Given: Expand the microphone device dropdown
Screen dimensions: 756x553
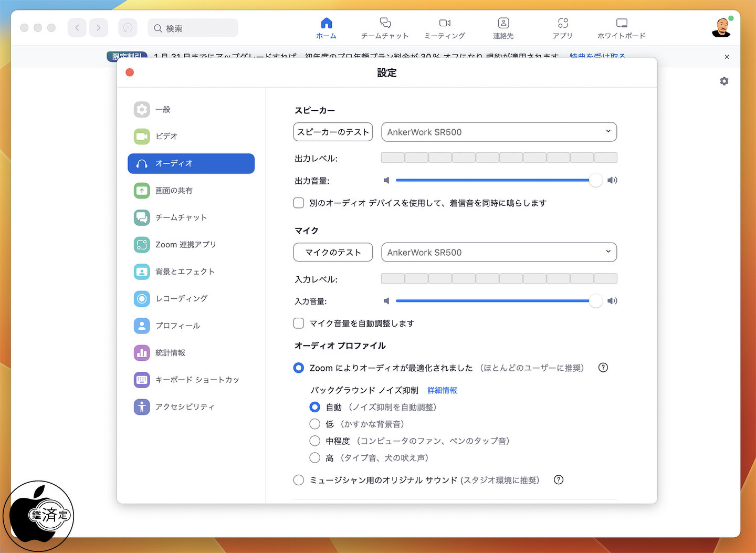Looking at the screenshot, I should coord(499,252).
